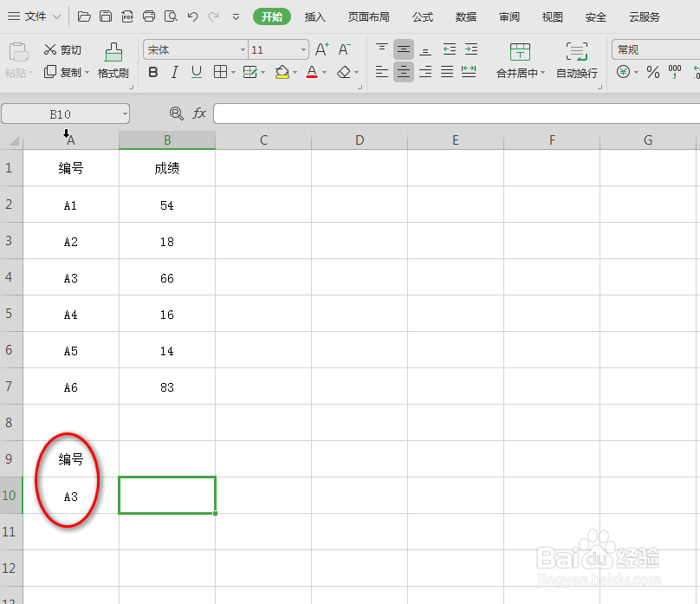Go to the 数据 tab
Viewport: 700px width, 604px height.
(465, 17)
